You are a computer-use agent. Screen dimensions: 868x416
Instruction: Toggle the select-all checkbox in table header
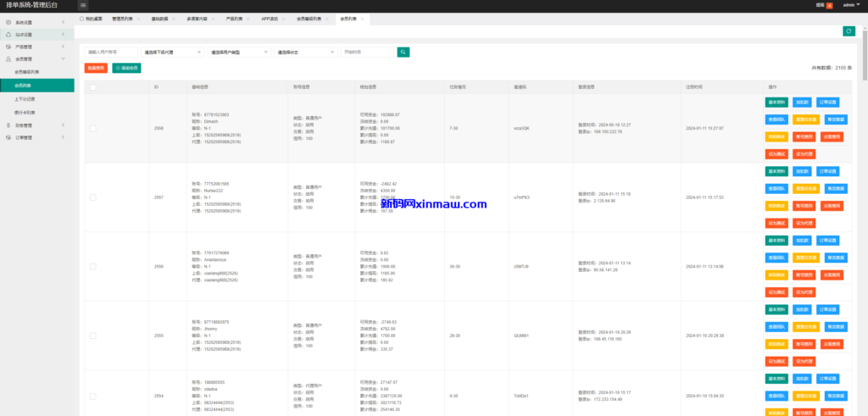click(x=92, y=86)
